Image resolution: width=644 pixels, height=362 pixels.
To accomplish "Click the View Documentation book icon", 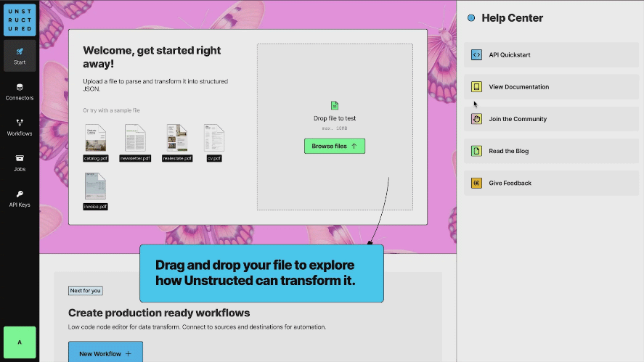I will click(x=476, y=86).
